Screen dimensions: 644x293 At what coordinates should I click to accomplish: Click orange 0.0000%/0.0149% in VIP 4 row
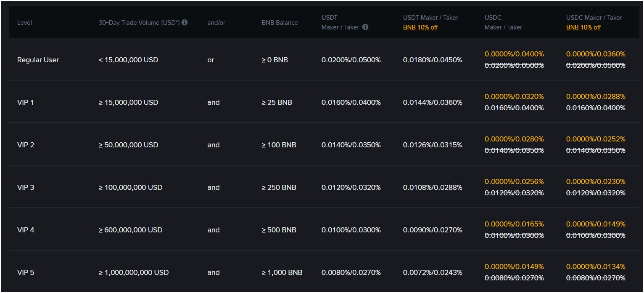point(596,224)
